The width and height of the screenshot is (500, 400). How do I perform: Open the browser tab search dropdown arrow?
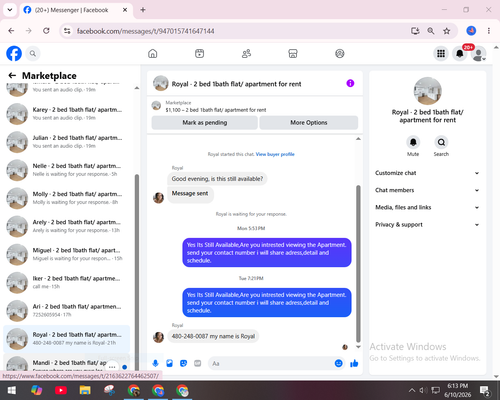(x=10, y=10)
